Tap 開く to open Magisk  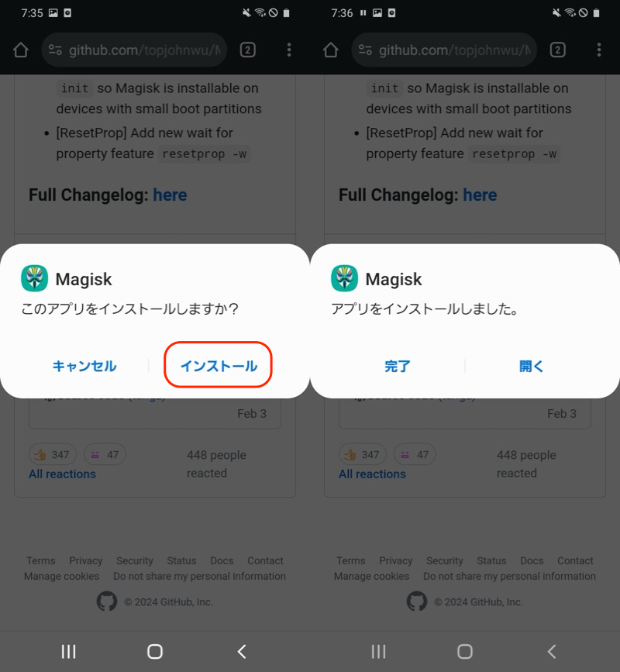(532, 366)
